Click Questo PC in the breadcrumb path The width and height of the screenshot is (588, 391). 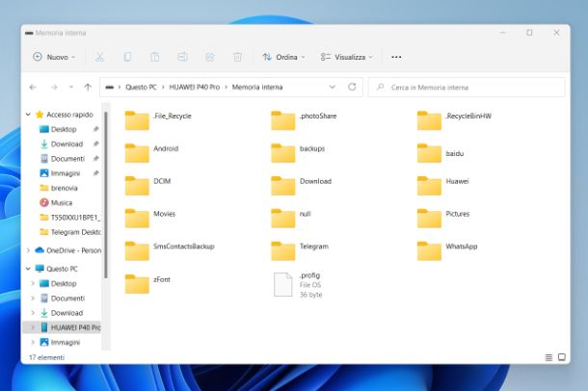coord(141,87)
